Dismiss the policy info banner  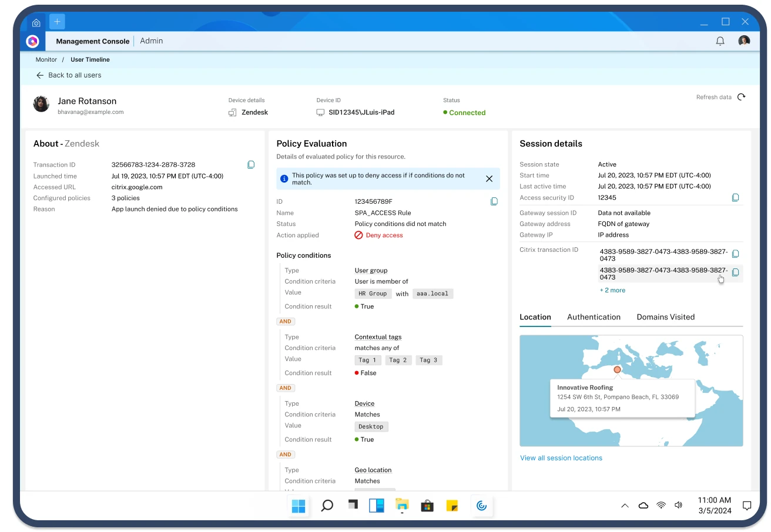pyautogui.click(x=489, y=179)
